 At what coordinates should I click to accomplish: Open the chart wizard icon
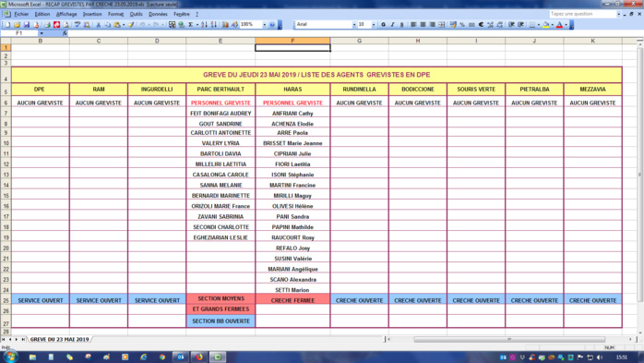pos(225,25)
